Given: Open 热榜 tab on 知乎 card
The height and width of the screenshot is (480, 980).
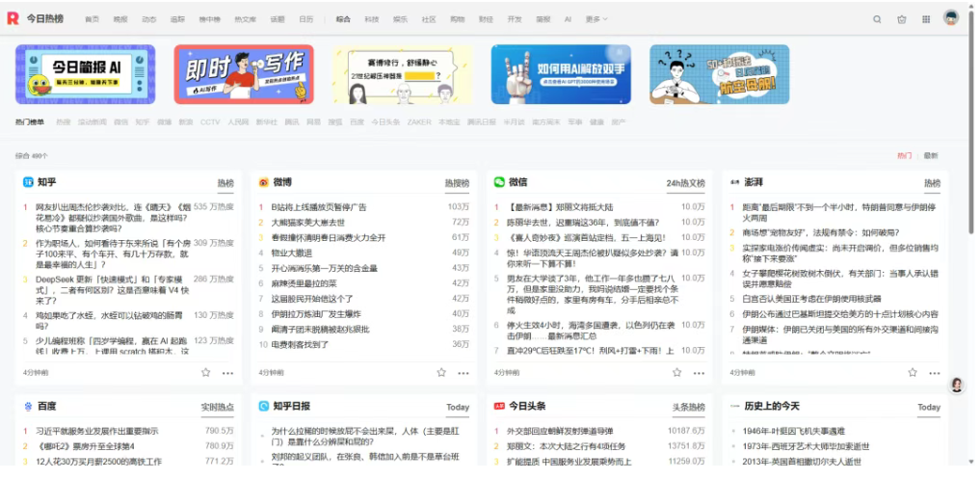Looking at the screenshot, I should [x=225, y=183].
